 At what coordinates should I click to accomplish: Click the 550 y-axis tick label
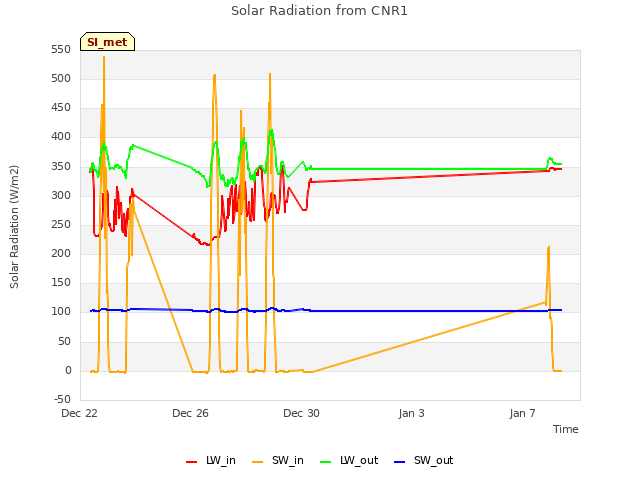(61, 50)
